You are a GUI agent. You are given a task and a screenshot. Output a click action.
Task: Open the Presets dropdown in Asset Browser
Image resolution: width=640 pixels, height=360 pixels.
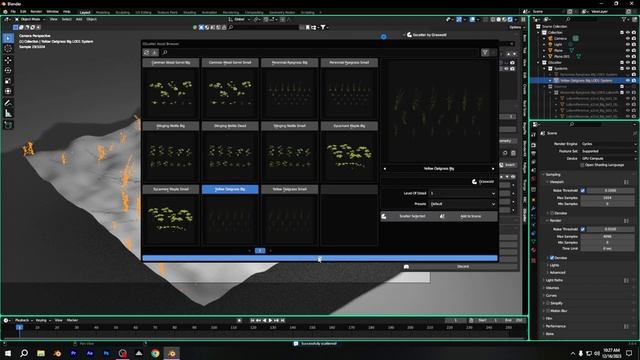tap(462, 204)
